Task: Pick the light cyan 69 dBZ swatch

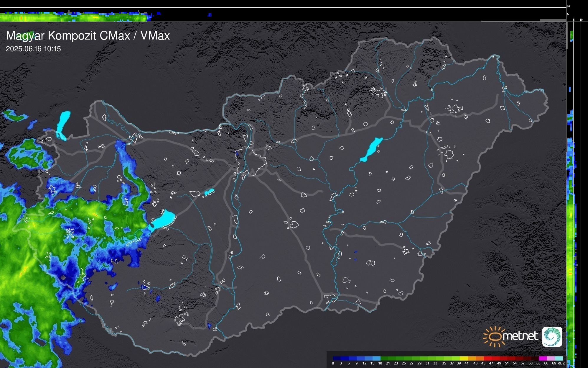Action: [x=558, y=358]
